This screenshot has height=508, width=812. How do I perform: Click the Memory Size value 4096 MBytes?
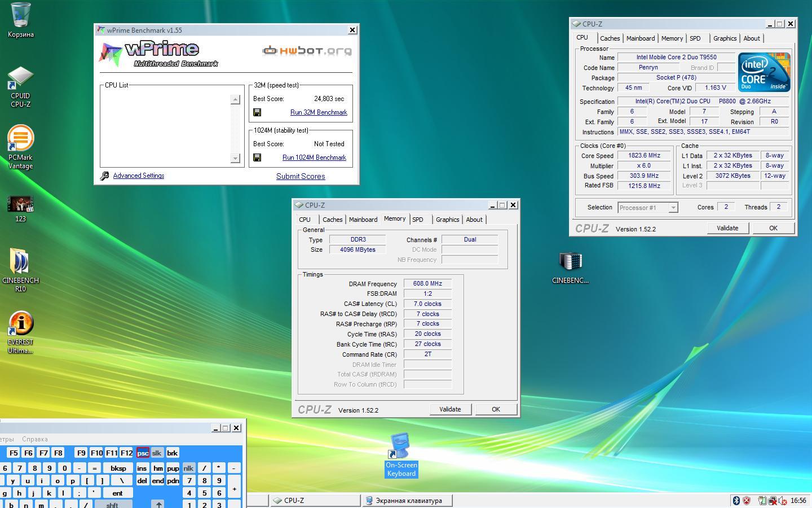coord(358,249)
